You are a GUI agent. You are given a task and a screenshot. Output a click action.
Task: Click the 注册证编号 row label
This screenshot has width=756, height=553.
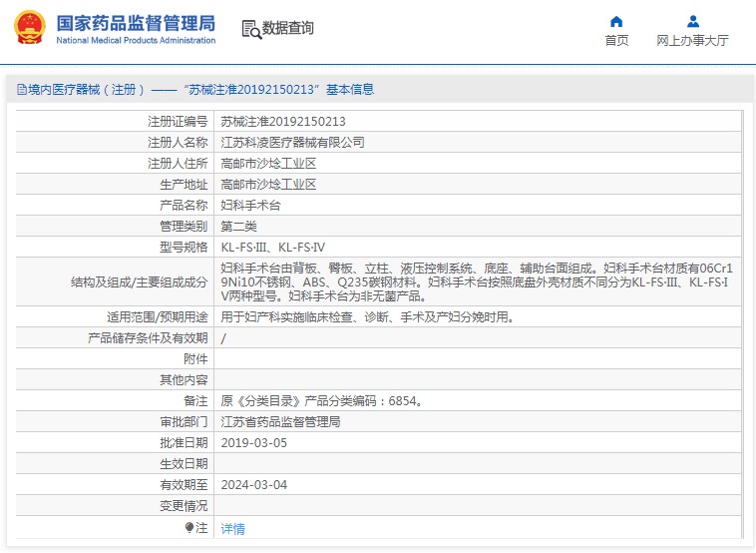[x=178, y=122]
